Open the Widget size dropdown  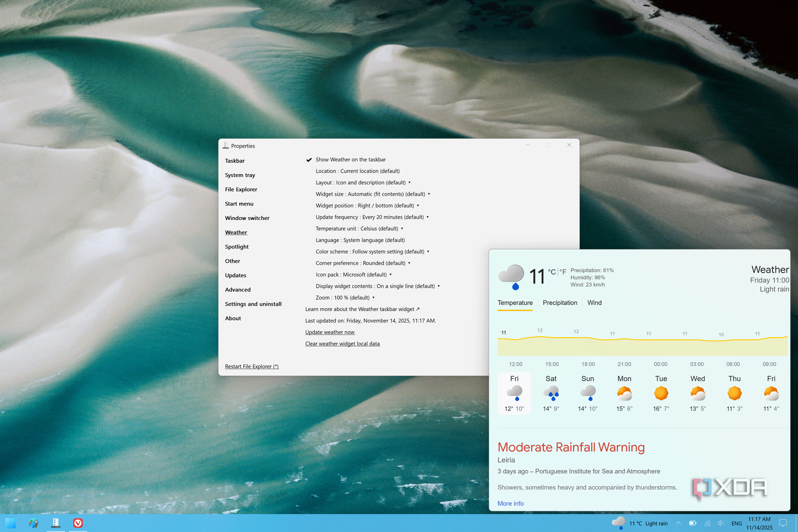coord(429,194)
